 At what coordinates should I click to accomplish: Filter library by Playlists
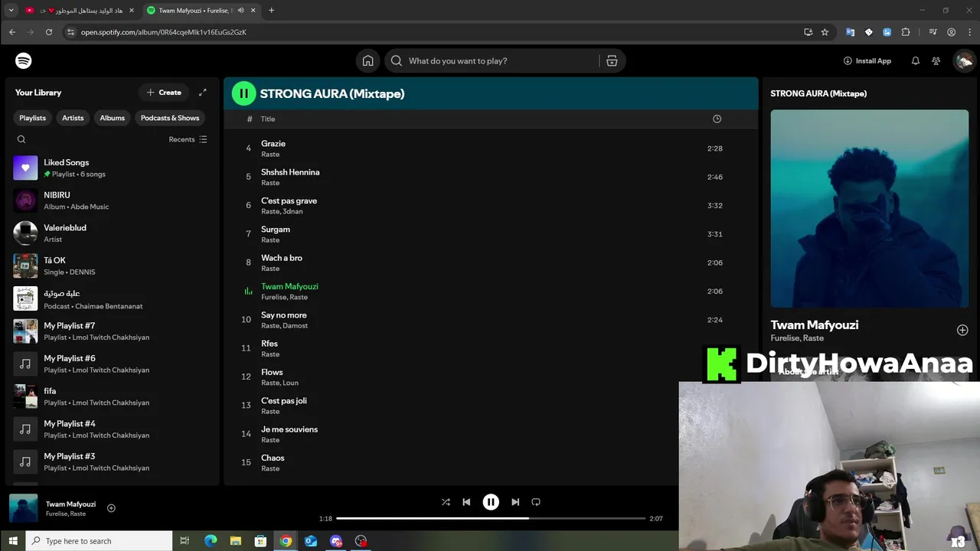pyautogui.click(x=33, y=118)
